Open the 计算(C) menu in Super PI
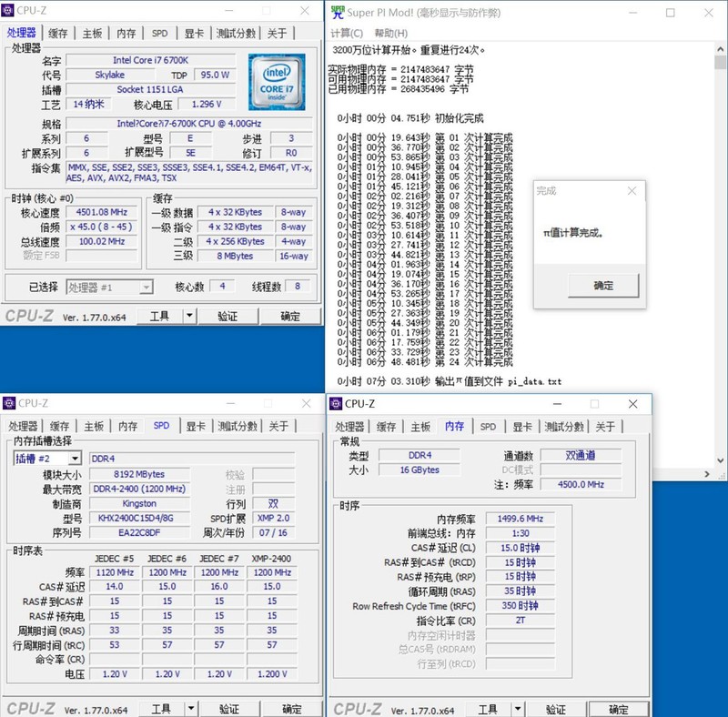Viewport: 728px width, 717px height. (347, 34)
